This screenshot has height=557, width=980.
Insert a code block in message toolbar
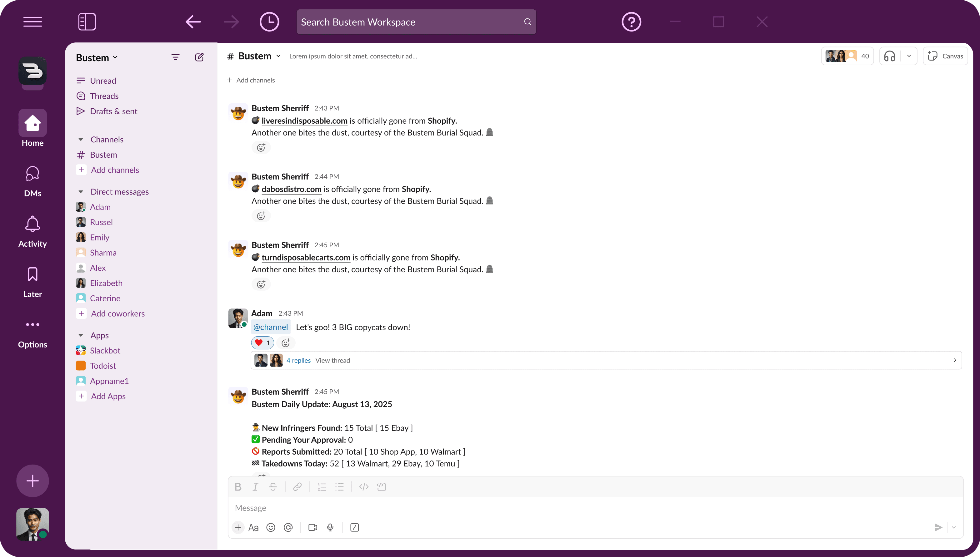(x=381, y=487)
